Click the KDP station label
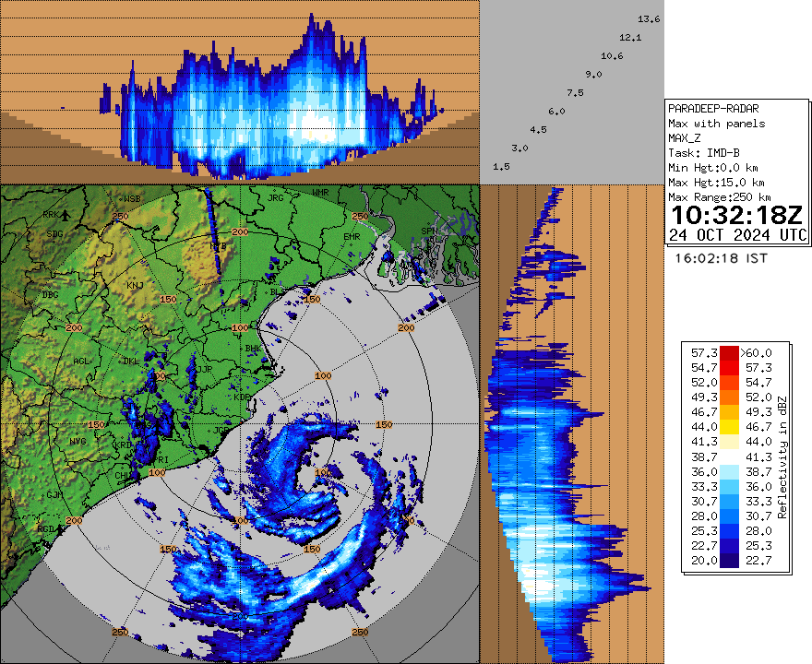 242,397
